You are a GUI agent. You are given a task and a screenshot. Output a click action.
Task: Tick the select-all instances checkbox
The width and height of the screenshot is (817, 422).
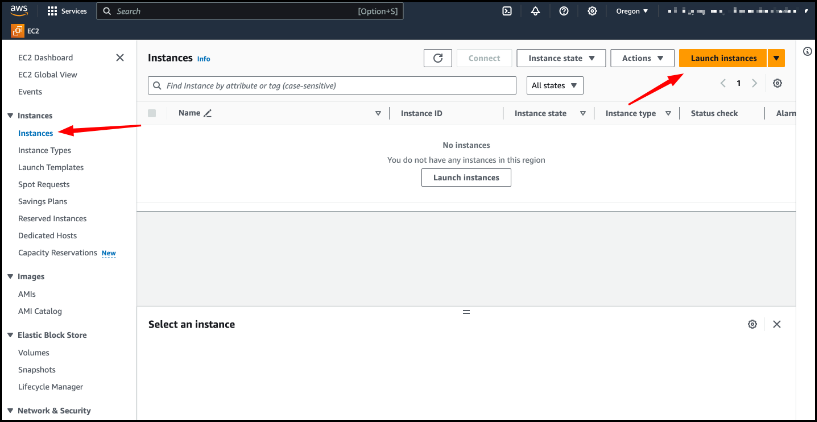[x=152, y=113]
